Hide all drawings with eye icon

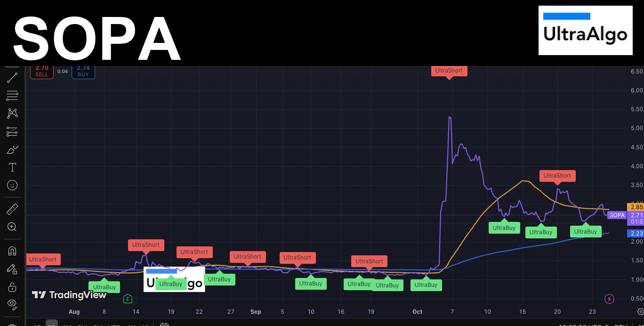[x=12, y=304]
